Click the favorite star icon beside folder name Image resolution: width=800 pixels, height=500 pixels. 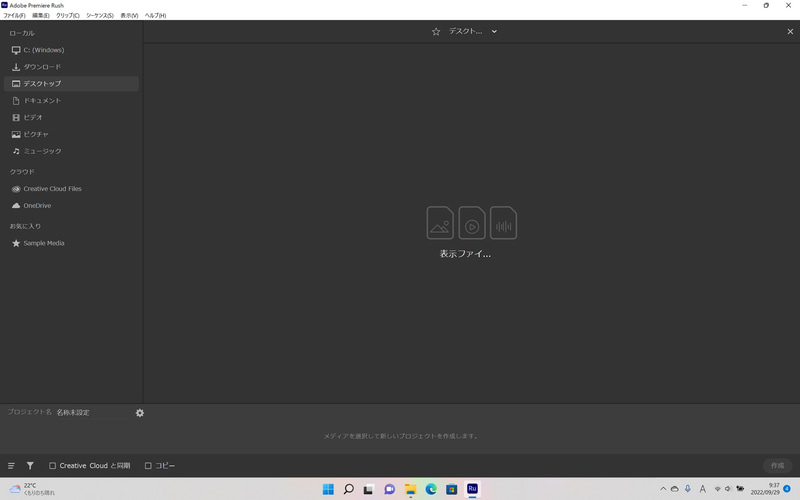(436, 32)
